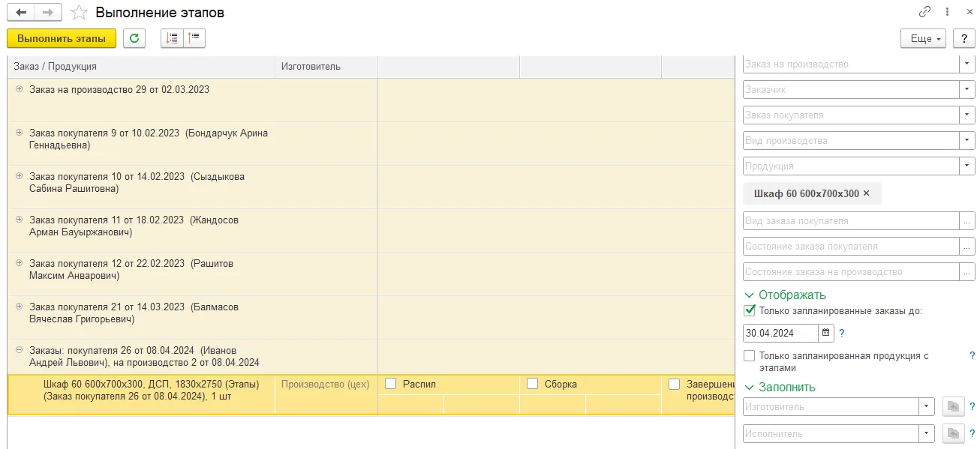Expand Заказ покупателя 9 от 10.02.2023
This screenshot has height=449, width=980.
20,133
